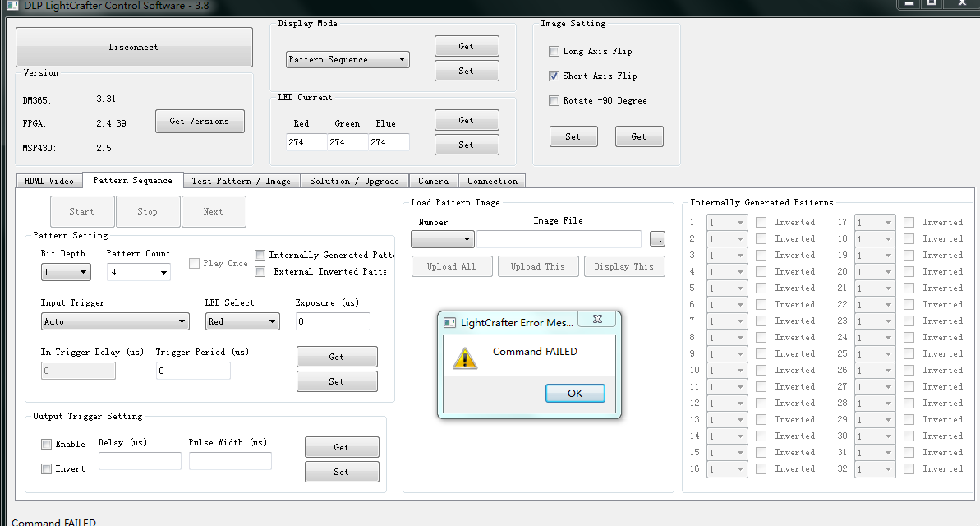The height and width of the screenshot is (526, 980).
Task: Click Set in Output Trigger Setting
Action: 342,472
